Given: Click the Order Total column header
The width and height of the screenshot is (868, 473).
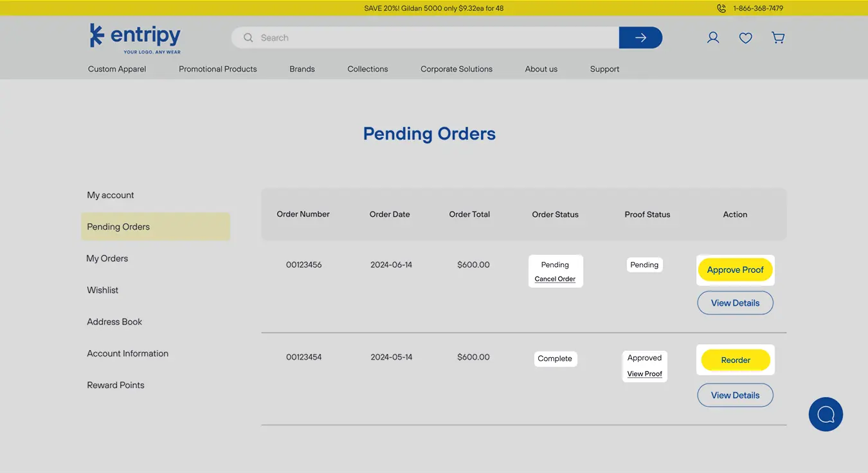Looking at the screenshot, I should [x=469, y=214].
